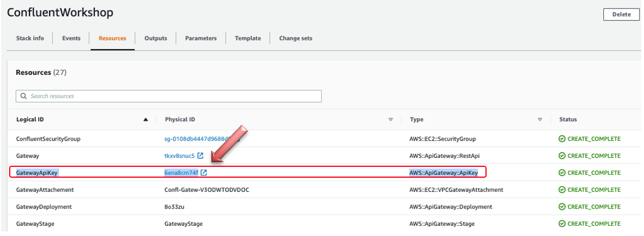This screenshot has height=236, width=644.
Task: Select the Gateway logical ID cell
Action: pos(27,155)
